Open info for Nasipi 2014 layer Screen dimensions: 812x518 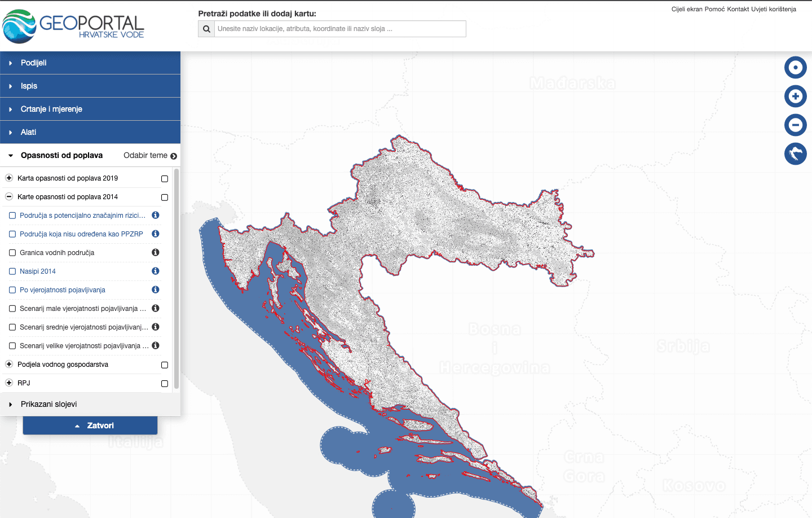click(x=156, y=271)
